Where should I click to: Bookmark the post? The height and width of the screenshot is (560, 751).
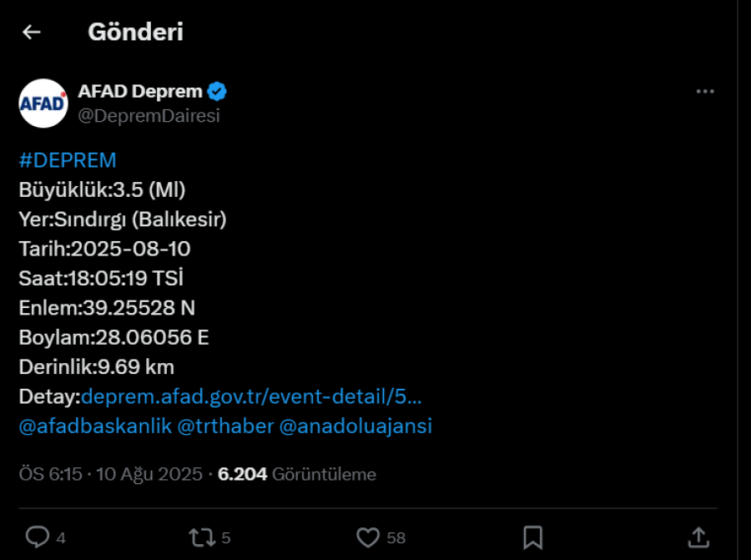click(533, 537)
